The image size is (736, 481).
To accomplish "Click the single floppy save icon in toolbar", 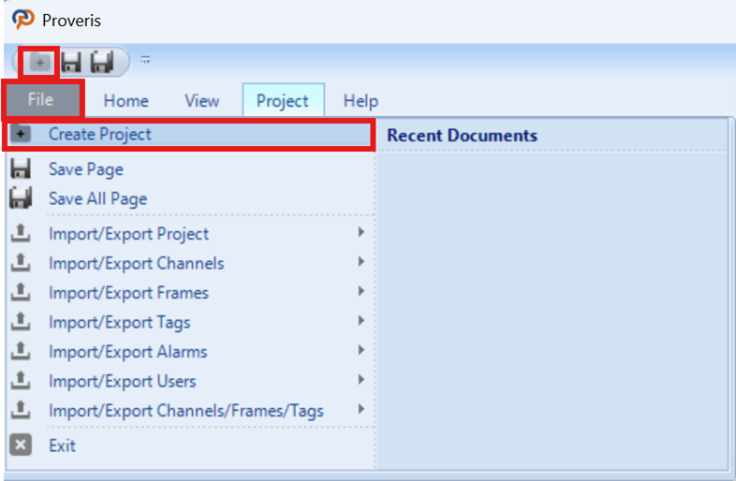I will tap(71, 62).
